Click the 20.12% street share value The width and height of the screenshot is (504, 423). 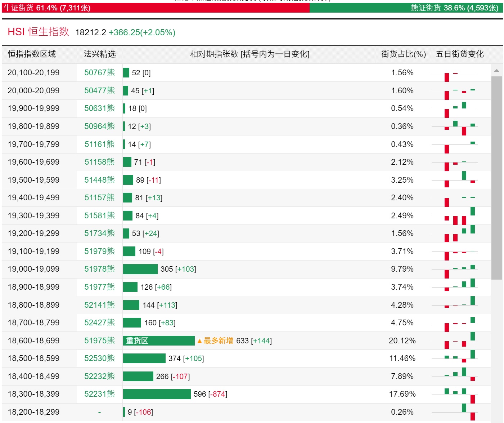402,341
